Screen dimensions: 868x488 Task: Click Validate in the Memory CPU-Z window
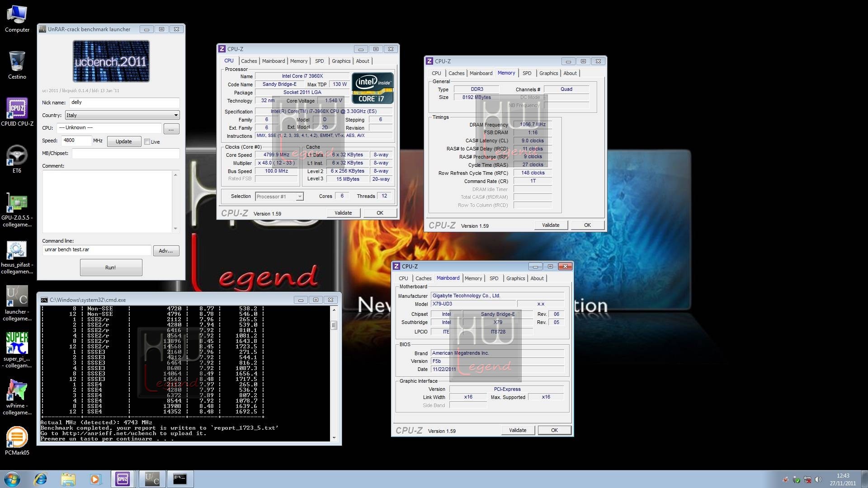point(551,225)
